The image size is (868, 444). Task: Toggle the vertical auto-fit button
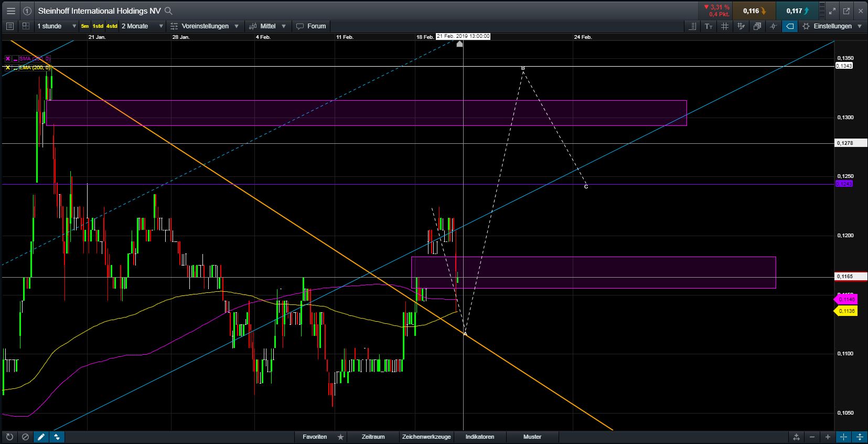859,437
